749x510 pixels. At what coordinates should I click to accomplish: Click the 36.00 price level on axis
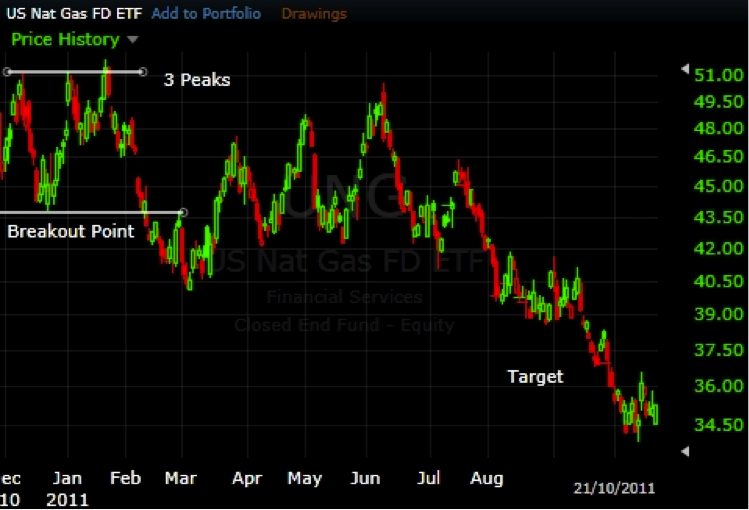pos(716,386)
